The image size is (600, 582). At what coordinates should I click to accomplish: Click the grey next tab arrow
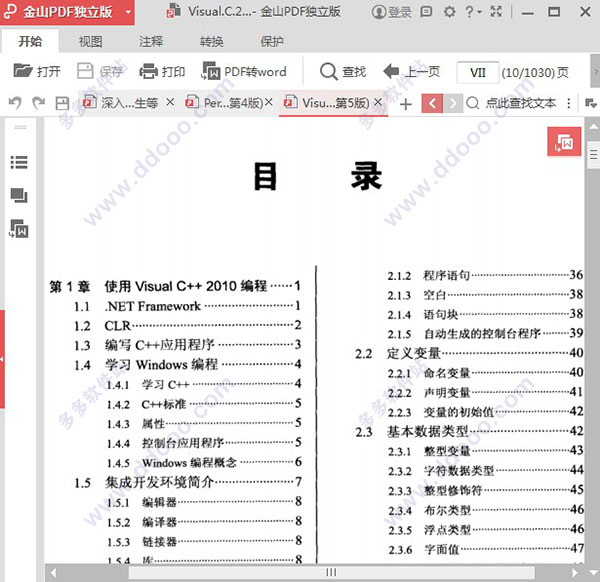[453, 103]
